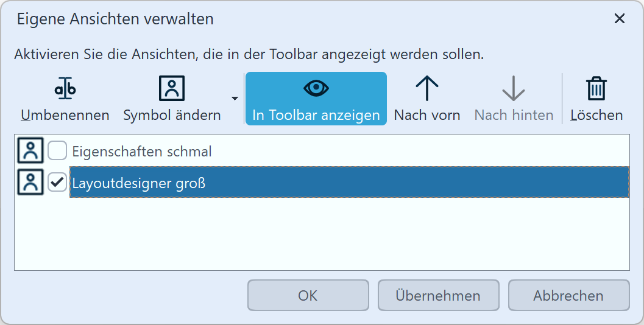Select the Eigenschaften schmal list entry
This screenshot has height=325, width=644.
point(142,152)
